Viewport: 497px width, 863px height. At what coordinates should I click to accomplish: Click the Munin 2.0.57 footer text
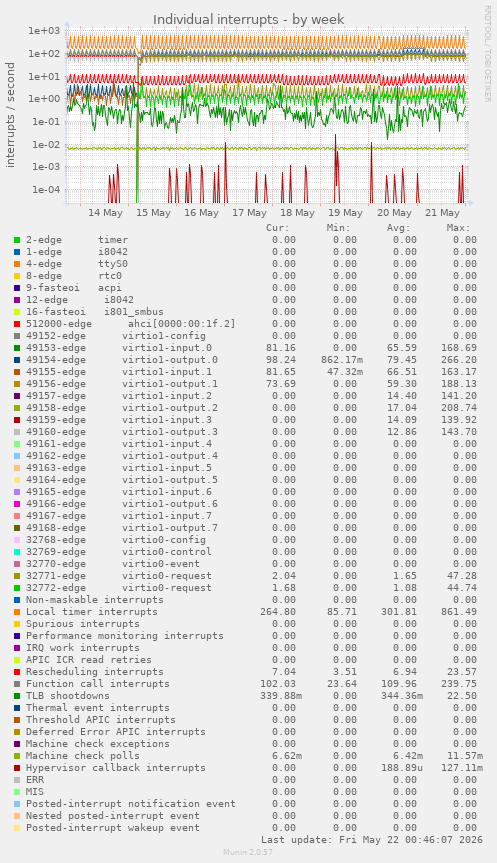coord(248,852)
